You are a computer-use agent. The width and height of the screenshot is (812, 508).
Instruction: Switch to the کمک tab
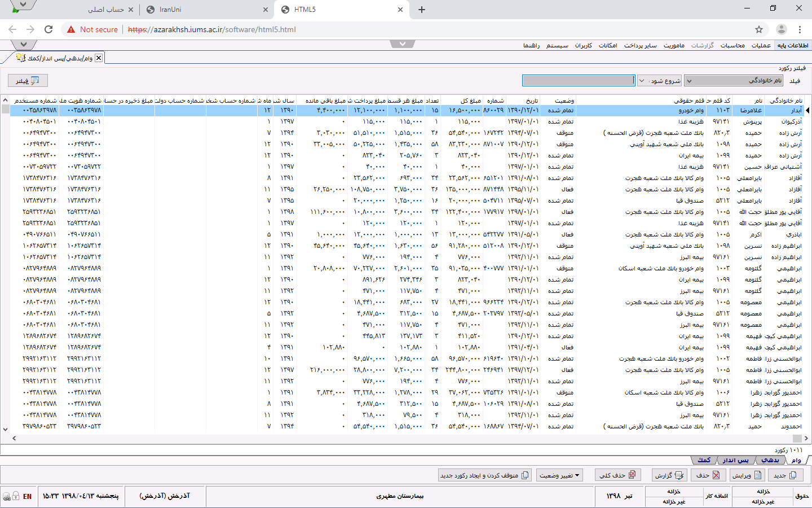tap(704, 460)
